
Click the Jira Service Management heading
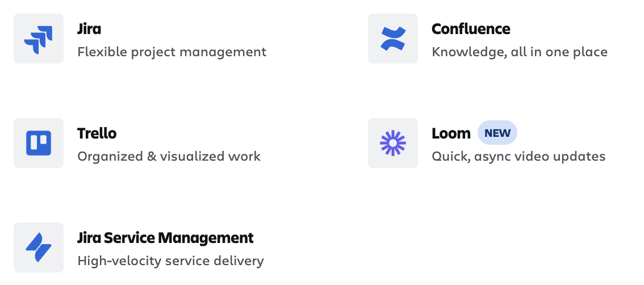point(165,238)
